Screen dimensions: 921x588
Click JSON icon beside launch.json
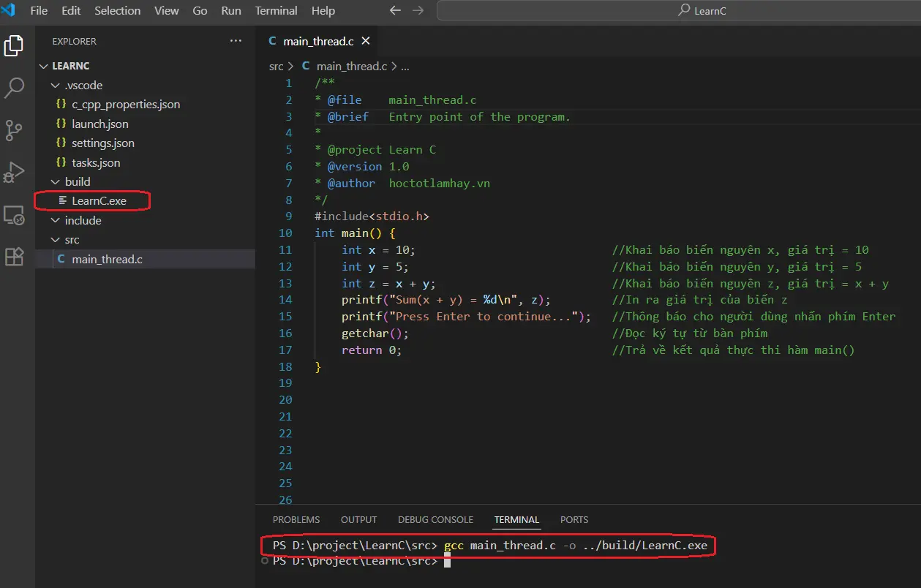61,124
